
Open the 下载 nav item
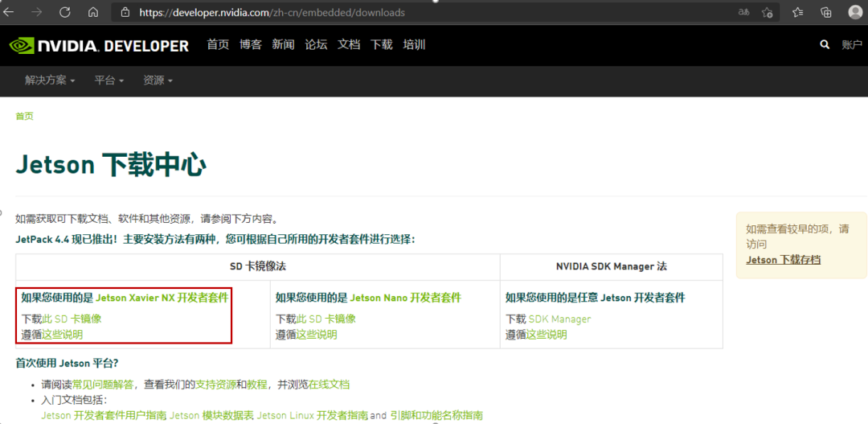point(382,45)
